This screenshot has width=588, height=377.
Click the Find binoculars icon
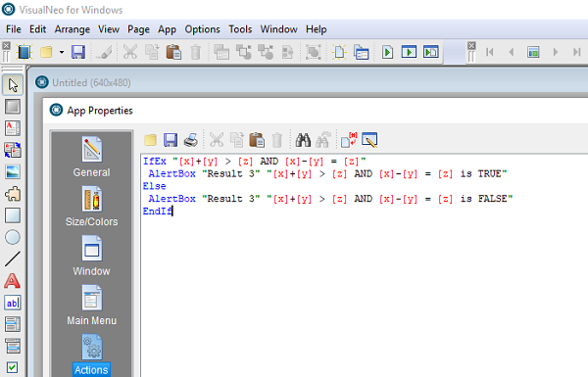point(303,140)
